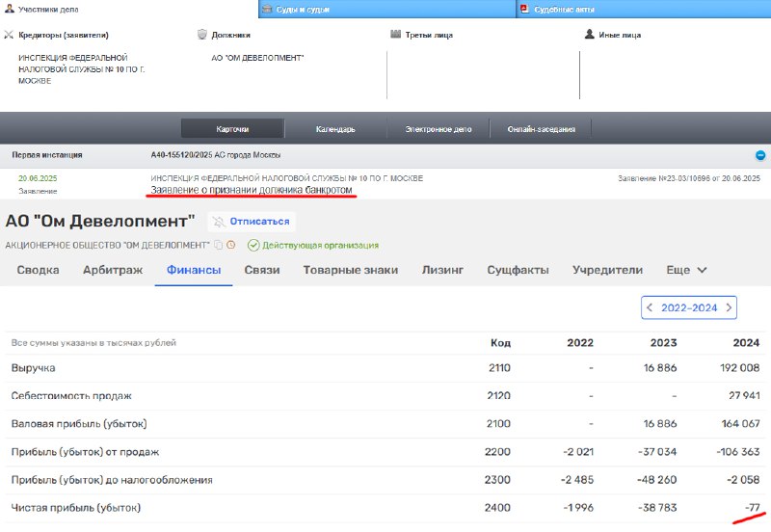Screen dimensions: 771x532
Task: Click the Суды и судьи briefcase icon
Action: tap(267, 9)
